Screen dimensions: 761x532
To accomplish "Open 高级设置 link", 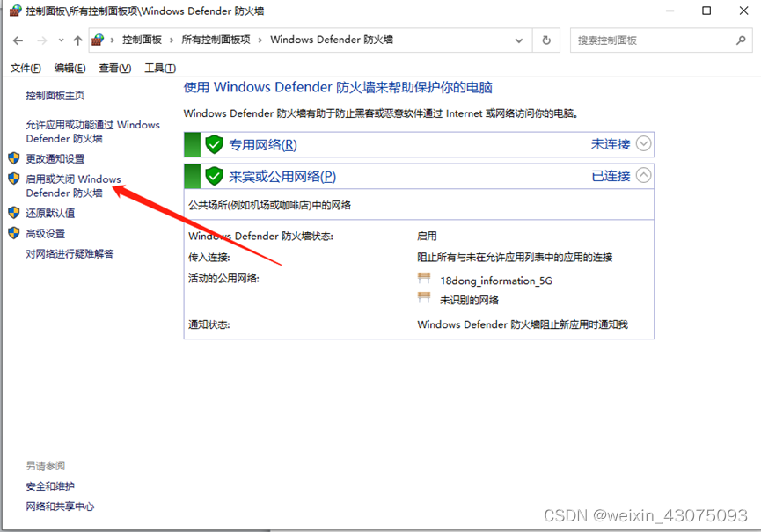I will [x=45, y=233].
